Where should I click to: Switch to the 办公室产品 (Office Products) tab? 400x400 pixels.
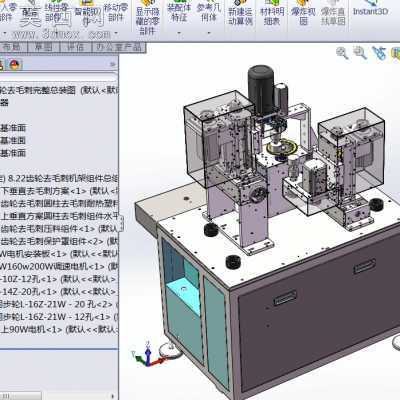[x=119, y=47]
